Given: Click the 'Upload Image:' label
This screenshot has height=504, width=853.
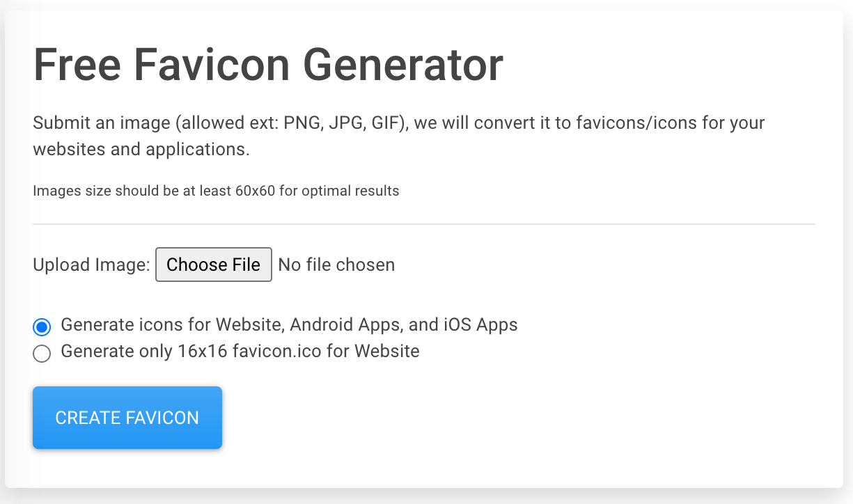Looking at the screenshot, I should coord(91,265).
